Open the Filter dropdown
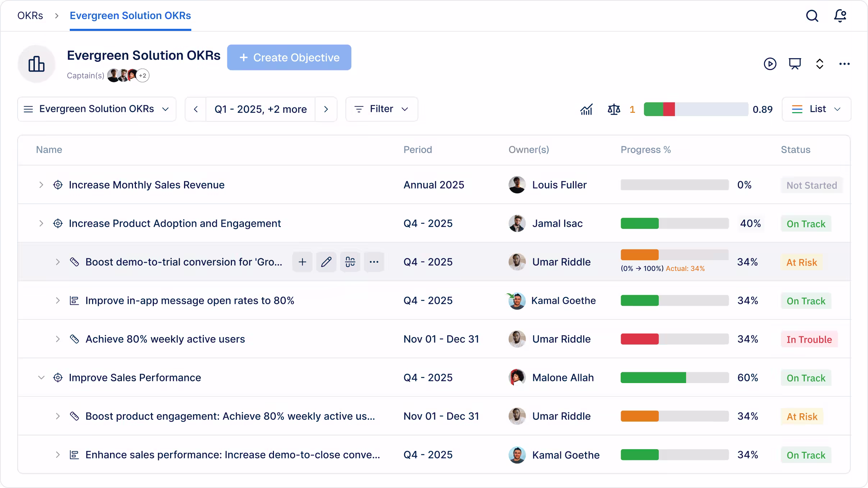The width and height of the screenshot is (868, 488). 382,109
